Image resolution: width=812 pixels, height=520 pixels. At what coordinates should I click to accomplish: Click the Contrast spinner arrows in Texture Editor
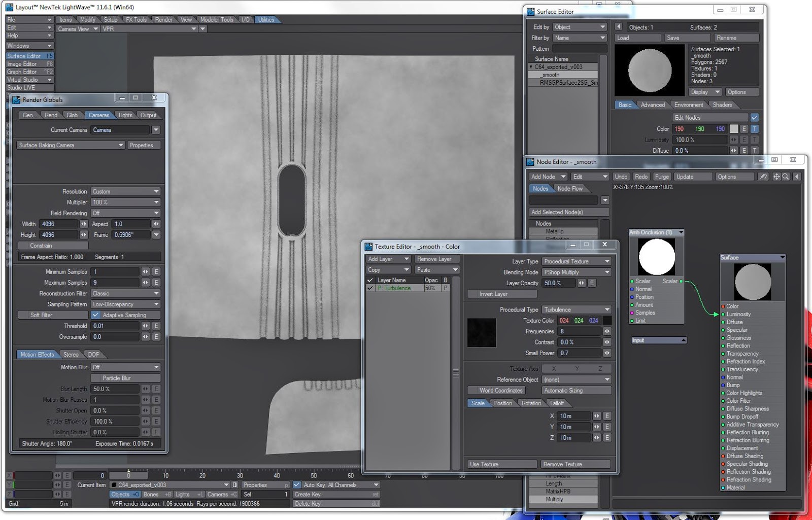(x=607, y=342)
